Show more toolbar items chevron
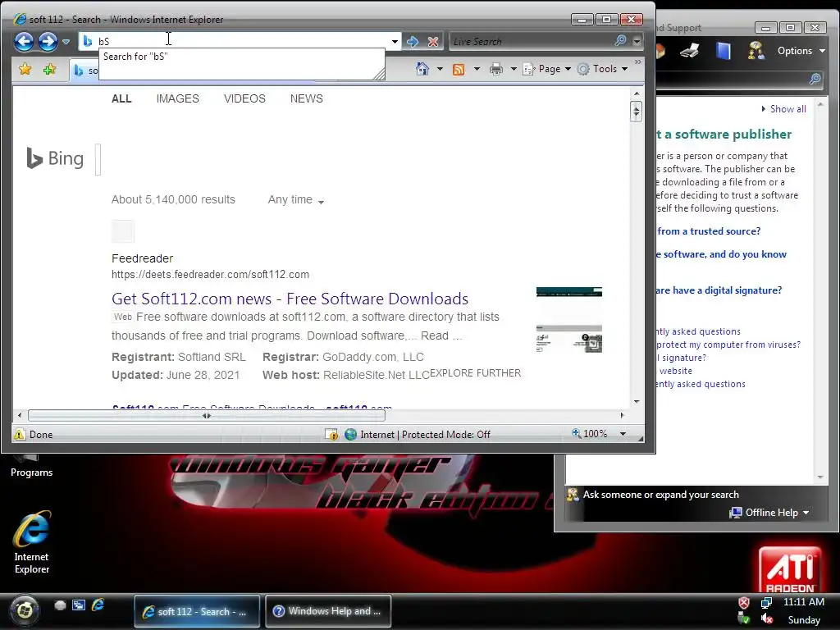This screenshot has width=840, height=630. coord(637,62)
